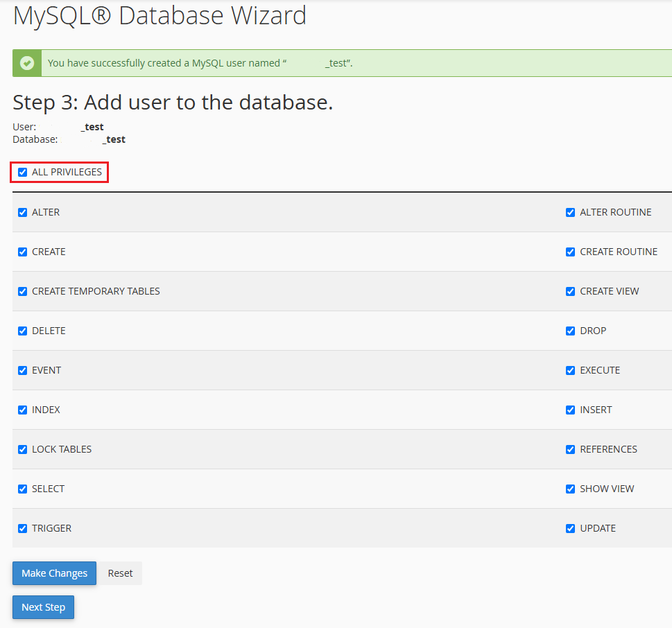The height and width of the screenshot is (628, 672).
Task: Toggle the SELECT privilege checkbox
Action: point(23,489)
